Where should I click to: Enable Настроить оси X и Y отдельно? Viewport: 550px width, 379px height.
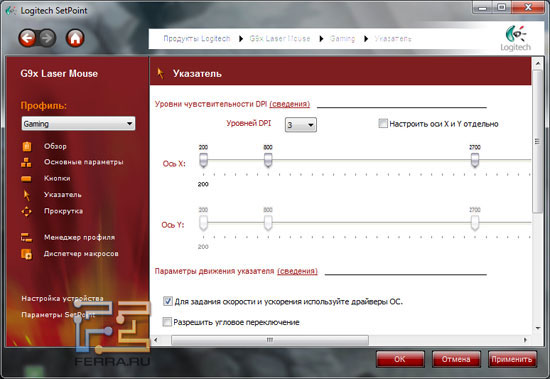point(383,123)
